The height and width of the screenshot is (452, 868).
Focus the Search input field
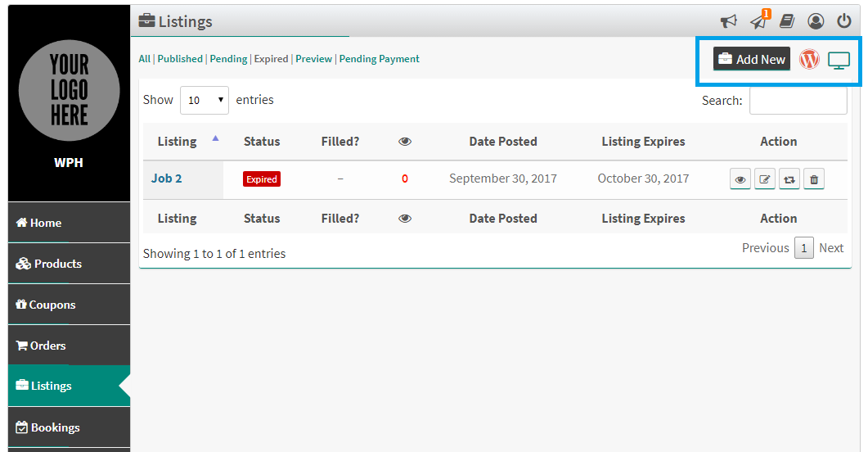[798, 100]
